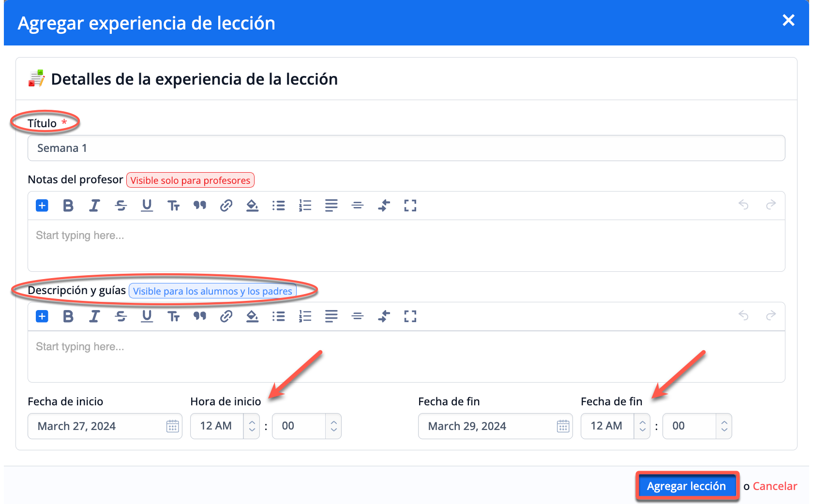
Task: Toggle italic in Descripción y guías toolbar
Action: 94,316
